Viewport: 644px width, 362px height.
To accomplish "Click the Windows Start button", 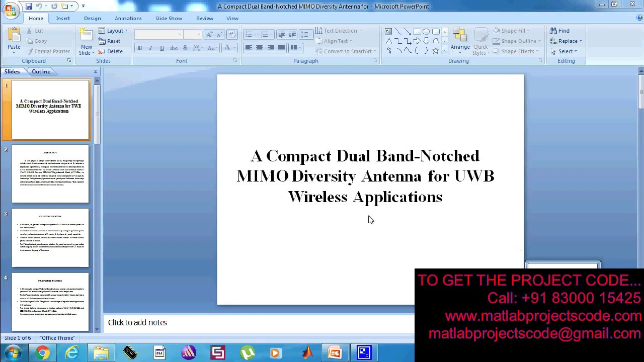I will click(12, 352).
